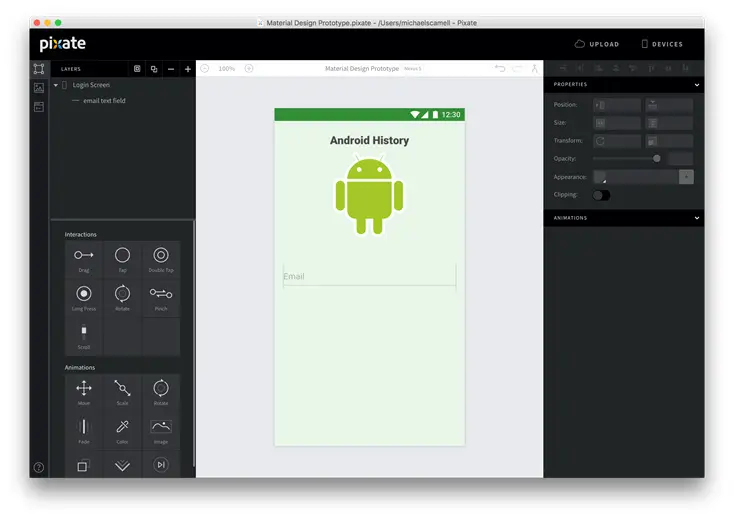Image resolution: width=734 pixels, height=520 pixels.
Task: Click the redo arrow icon
Action: point(517,69)
